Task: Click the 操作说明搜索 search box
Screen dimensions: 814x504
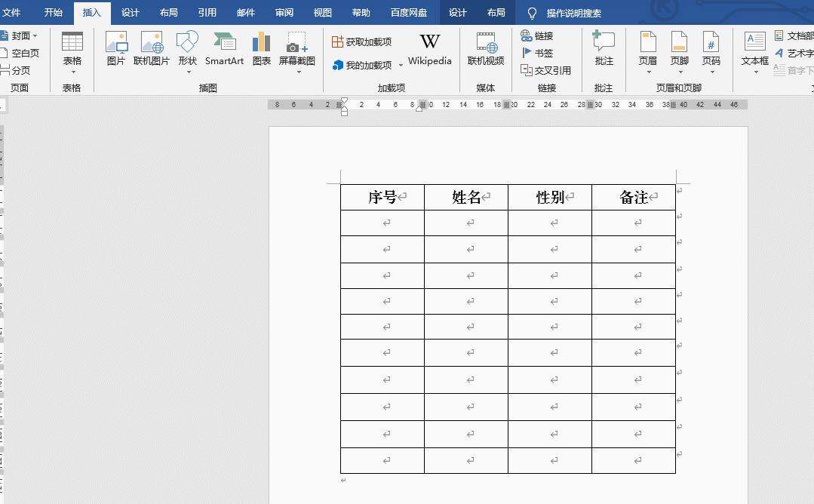Action: click(x=573, y=13)
